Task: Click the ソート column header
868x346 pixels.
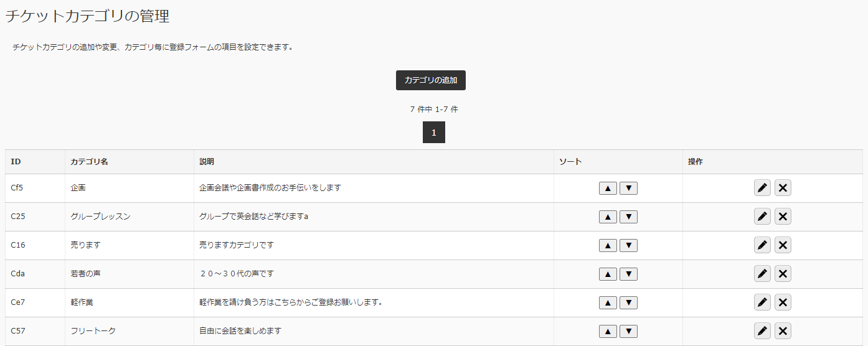Action: 570,162
